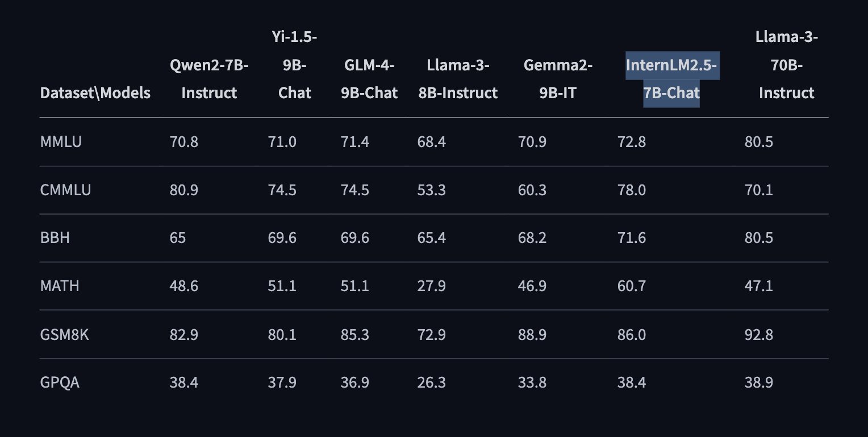The width and height of the screenshot is (868, 437).
Task: Click Qwen2-7B-Instruct's CMMLU score of 80.9
Action: [183, 190]
